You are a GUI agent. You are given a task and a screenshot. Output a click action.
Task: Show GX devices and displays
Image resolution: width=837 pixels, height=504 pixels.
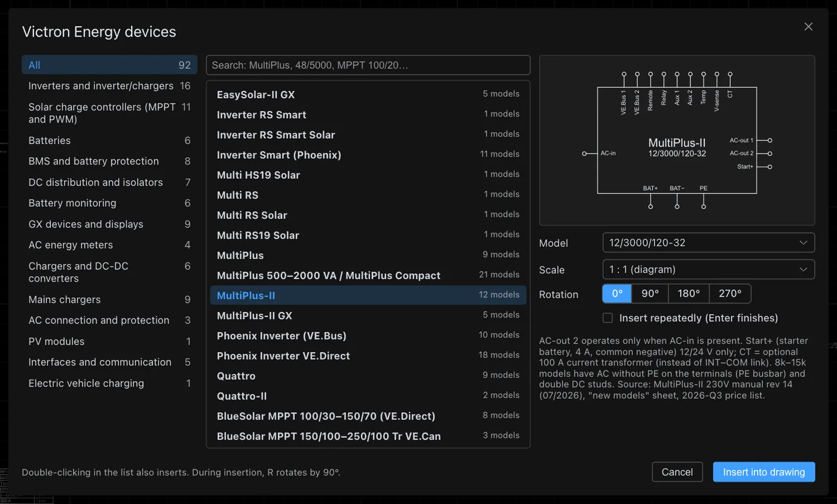[x=109, y=224]
